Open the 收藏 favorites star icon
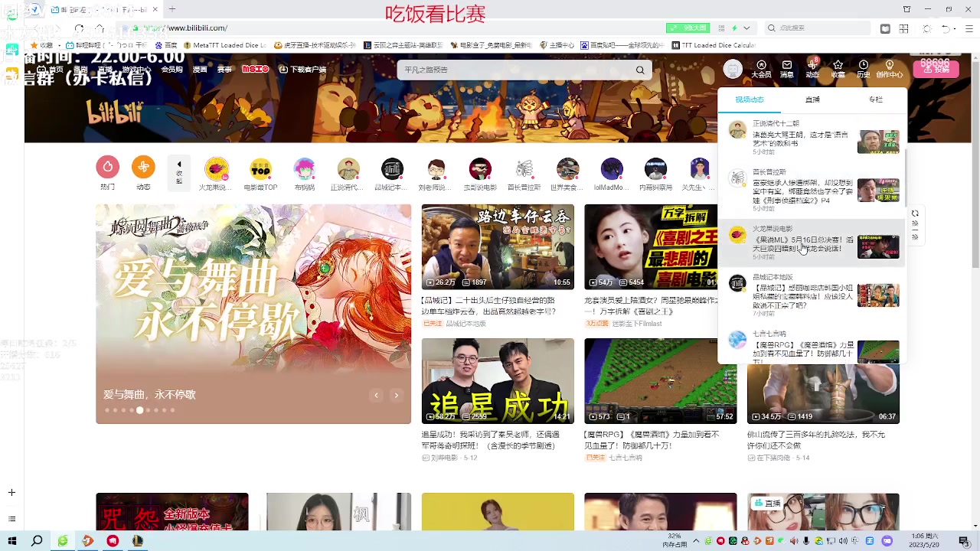This screenshot has height=551, width=980. pyautogui.click(x=838, y=69)
